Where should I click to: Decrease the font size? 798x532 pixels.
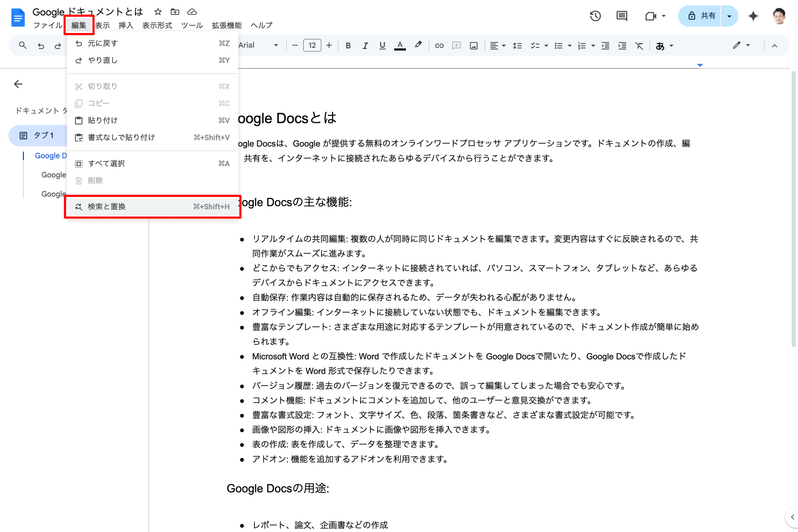[295, 45]
